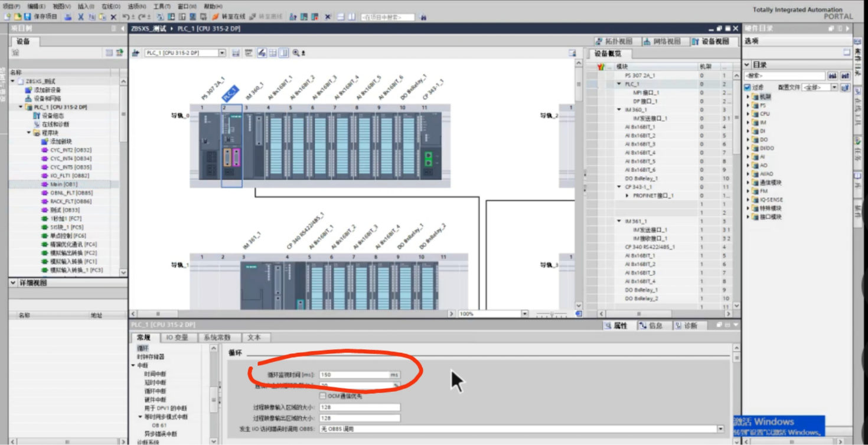The width and height of the screenshot is (868, 445).
Task: Select the PS 307 power supply module in rack
Action: click(208, 147)
